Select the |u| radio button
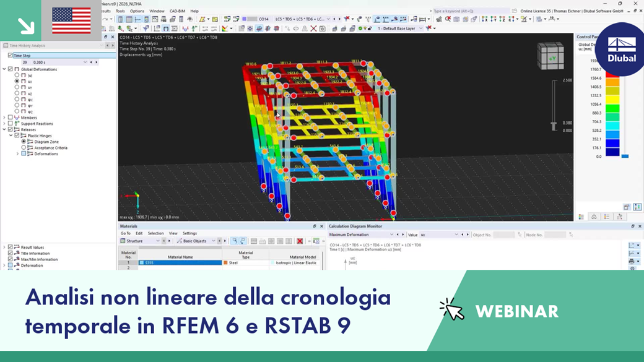 coord(17,75)
